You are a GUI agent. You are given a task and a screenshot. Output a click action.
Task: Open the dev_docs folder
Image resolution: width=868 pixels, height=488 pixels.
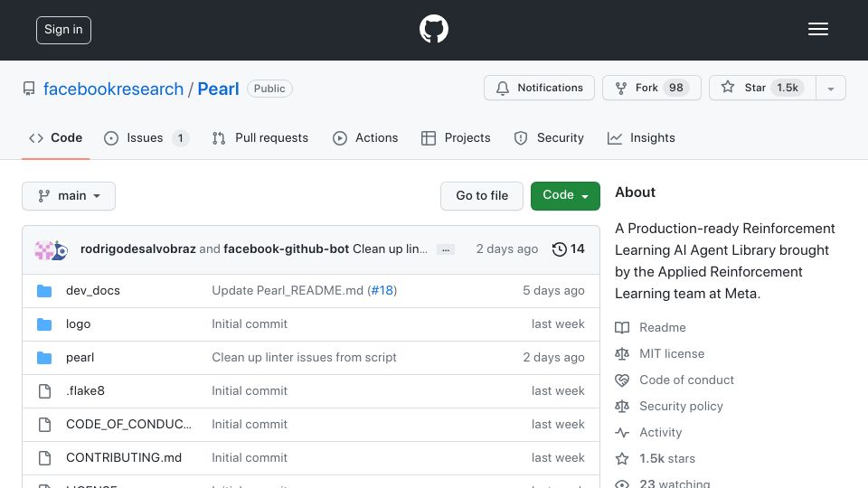pyautogui.click(x=93, y=290)
